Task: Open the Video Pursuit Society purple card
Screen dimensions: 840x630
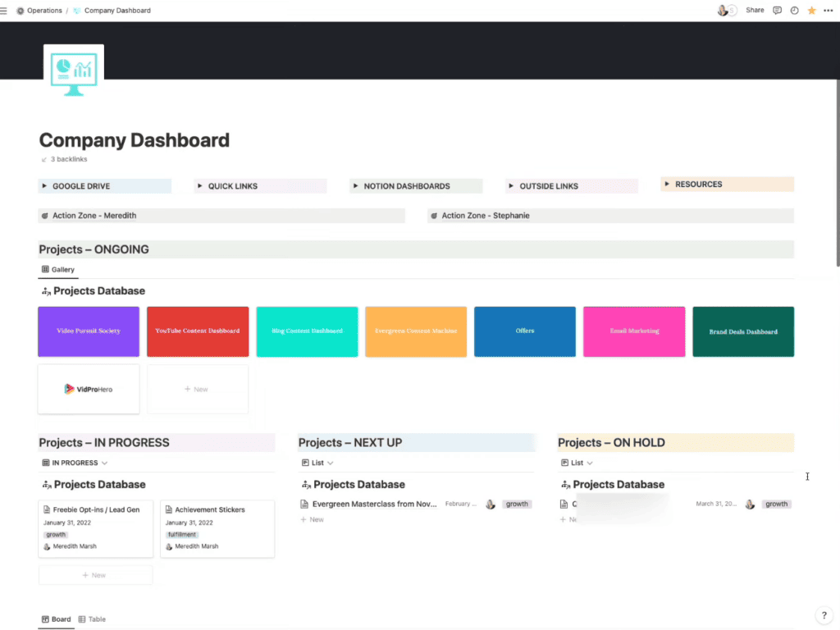Action: click(x=89, y=331)
